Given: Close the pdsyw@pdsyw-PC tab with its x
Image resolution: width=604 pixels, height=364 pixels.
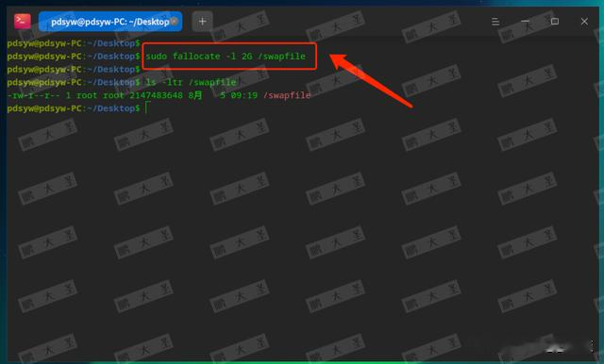Looking at the screenshot, I should [x=174, y=22].
